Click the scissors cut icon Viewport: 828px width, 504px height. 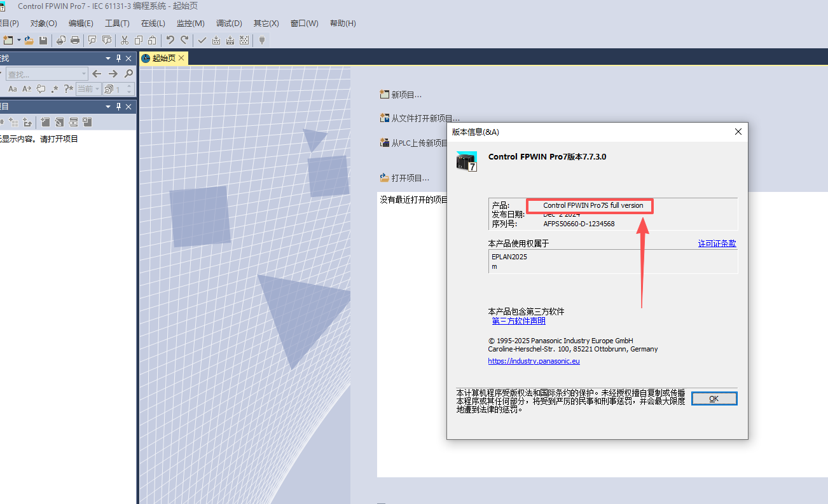[x=125, y=41]
